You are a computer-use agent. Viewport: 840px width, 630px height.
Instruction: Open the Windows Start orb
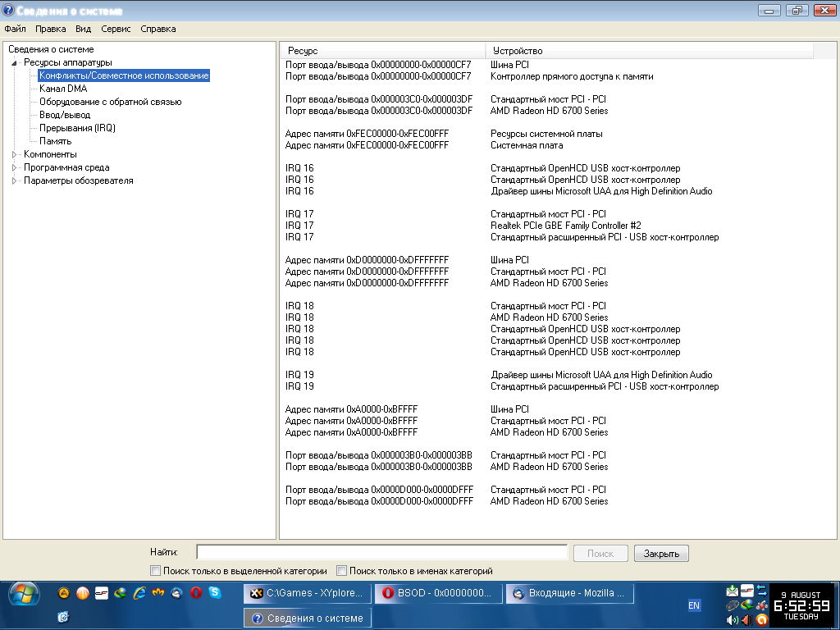click(23, 594)
